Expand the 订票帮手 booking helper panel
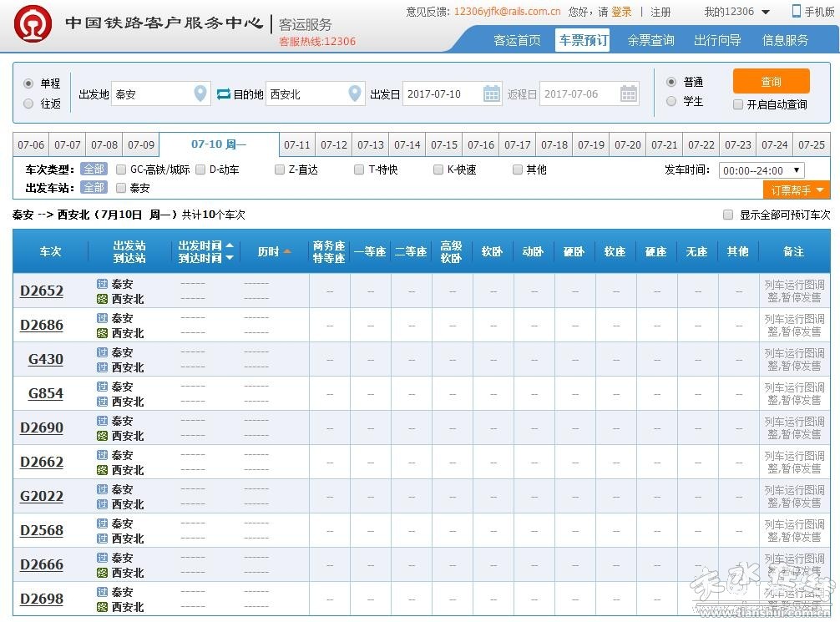Image resolution: width=840 pixels, height=622 pixels. coord(797,190)
